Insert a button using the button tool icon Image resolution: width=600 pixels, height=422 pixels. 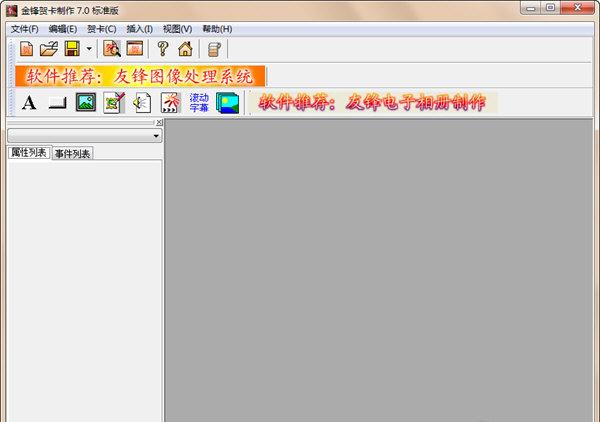[x=57, y=102]
